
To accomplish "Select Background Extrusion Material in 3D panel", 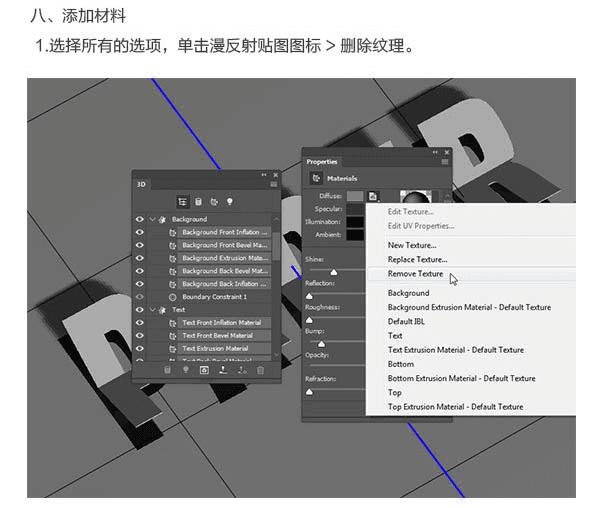I will coord(224,258).
